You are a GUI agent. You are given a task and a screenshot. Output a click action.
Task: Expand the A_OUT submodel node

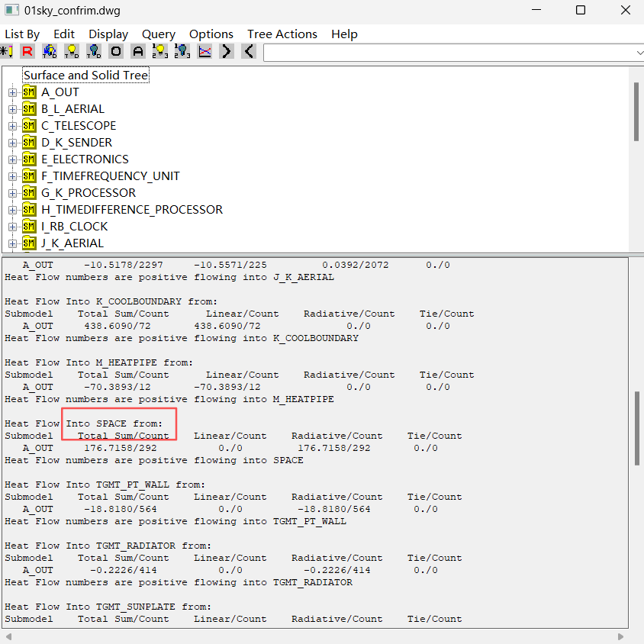pos(12,92)
